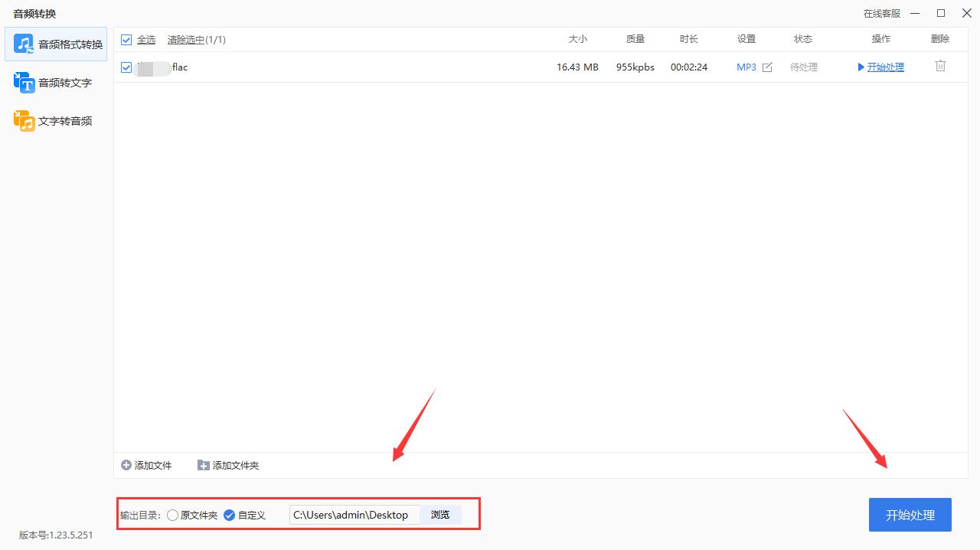Select the 自定义 output radio option

pos(229,515)
